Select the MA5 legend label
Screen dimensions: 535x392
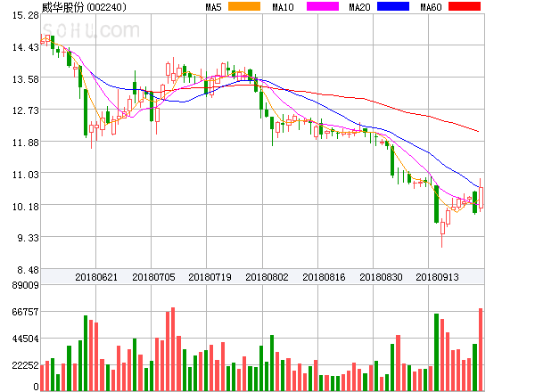coord(213,7)
